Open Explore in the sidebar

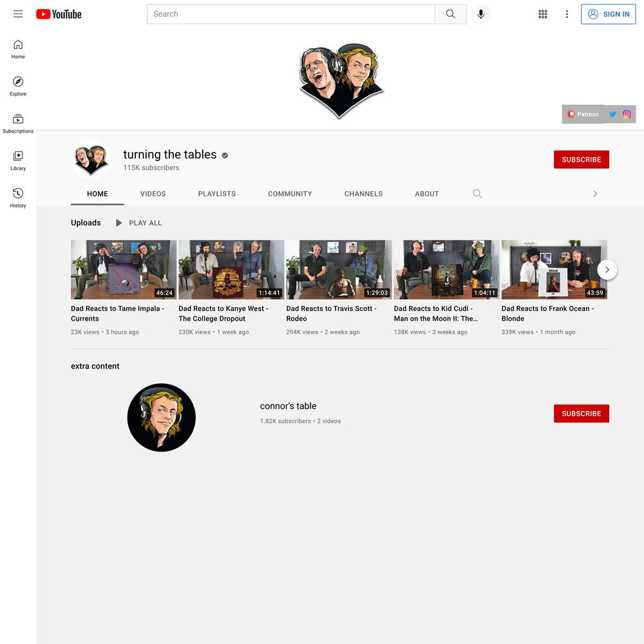pyautogui.click(x=18, y=86)
